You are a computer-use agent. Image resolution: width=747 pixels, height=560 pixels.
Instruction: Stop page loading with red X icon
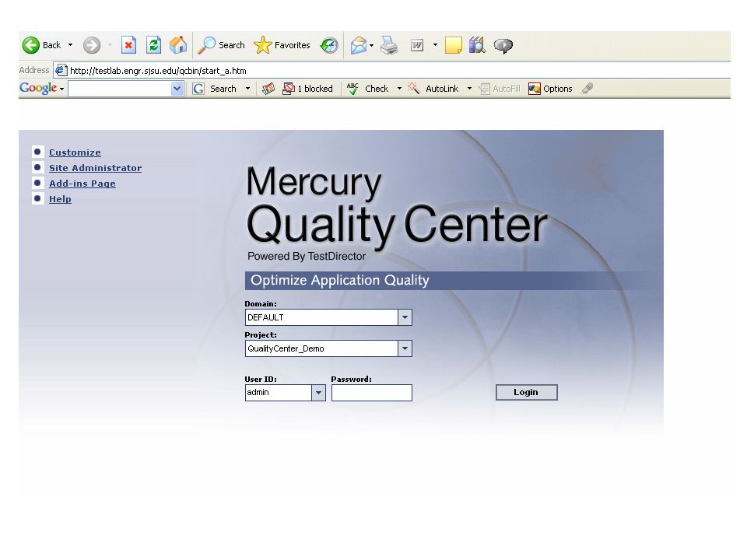click(128, 45)
